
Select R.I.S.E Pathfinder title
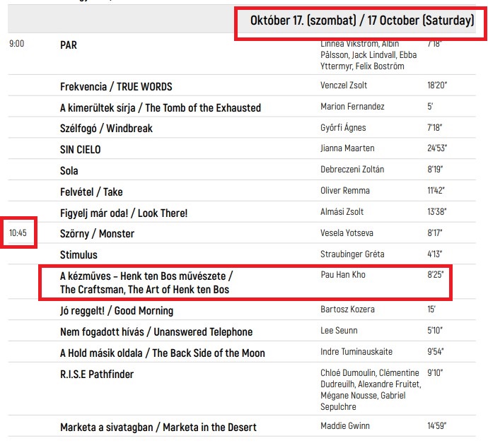97,374
